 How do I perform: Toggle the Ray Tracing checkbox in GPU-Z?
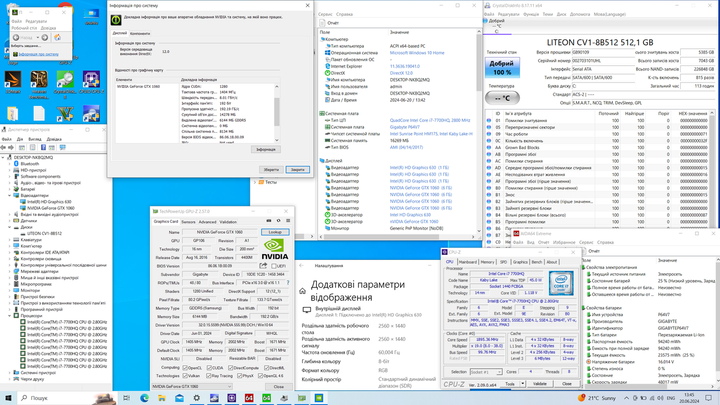click(209, 376)
